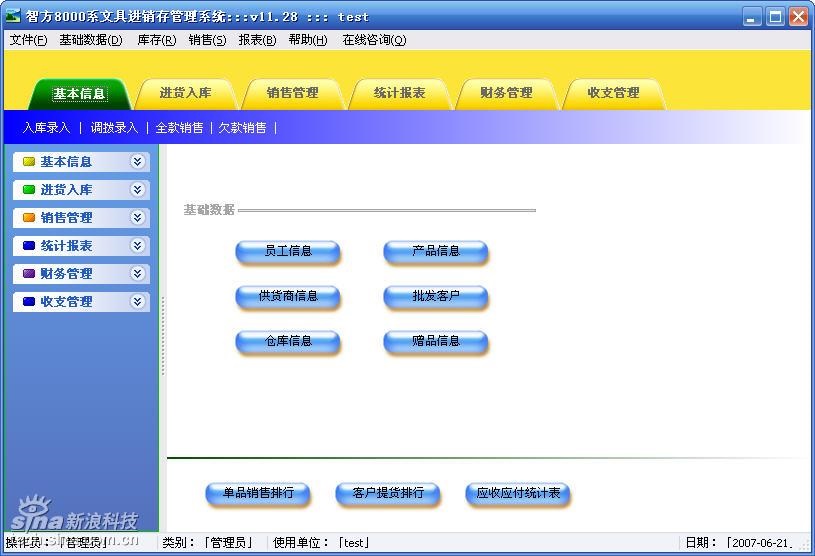815x556 pixels.
Task: Minimize the application window
Action: (751, 17)
